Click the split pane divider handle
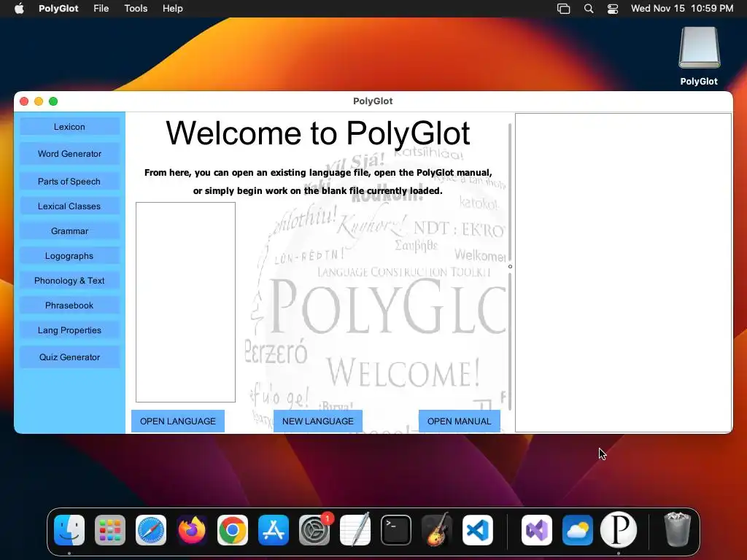The height and width of the screenshot is (560, 747). coord(510,267)
